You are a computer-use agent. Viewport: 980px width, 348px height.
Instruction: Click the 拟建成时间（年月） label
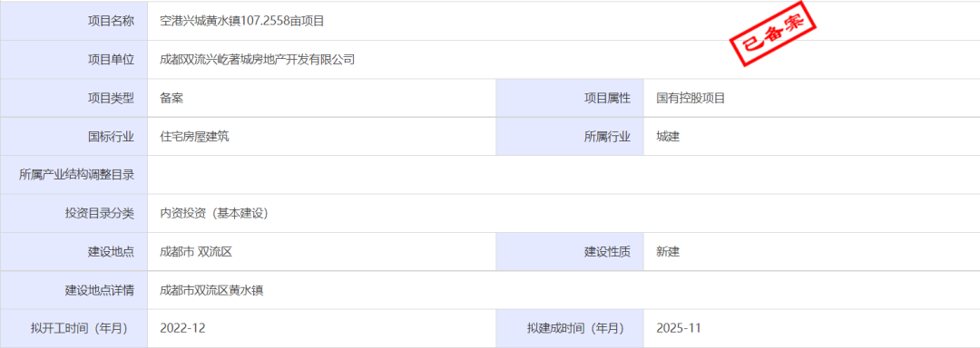pyautogui.click(x=575, y=329)
